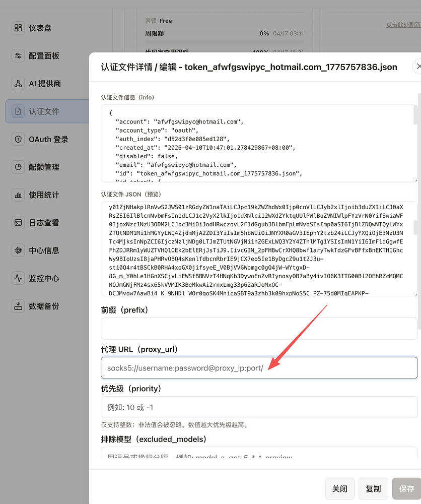
Task: Click the 周限额 progress bar
Action: coord(224,42)
